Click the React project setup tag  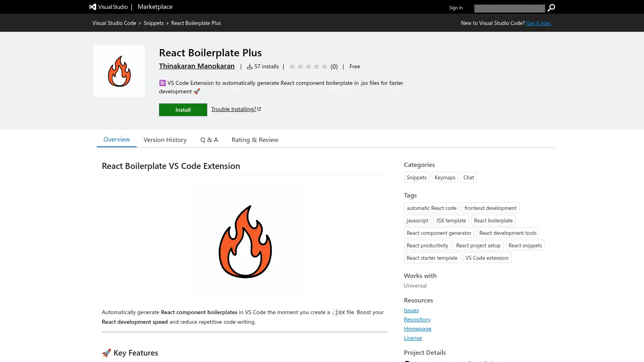tap(478, 245)
